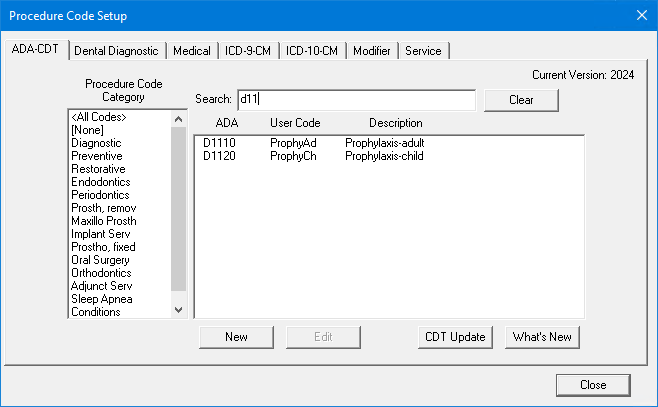
Task: Select the ICD-9-CM tab
Action: point(247,51)
